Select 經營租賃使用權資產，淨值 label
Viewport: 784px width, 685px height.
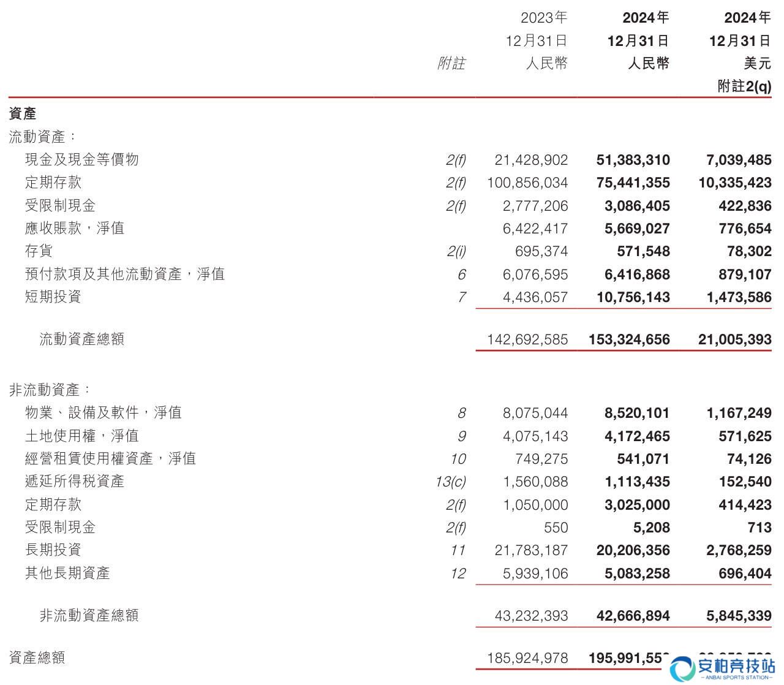(x=110, y=459)
